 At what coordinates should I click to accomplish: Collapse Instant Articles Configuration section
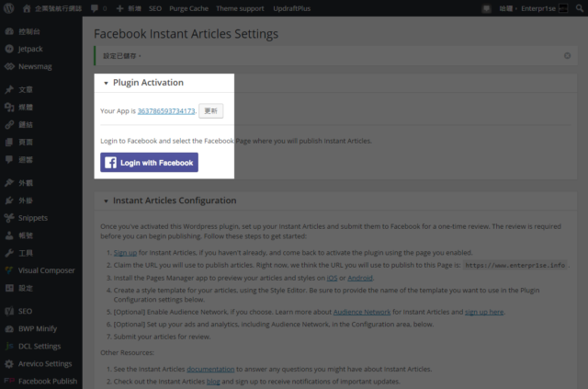[106, 200]
